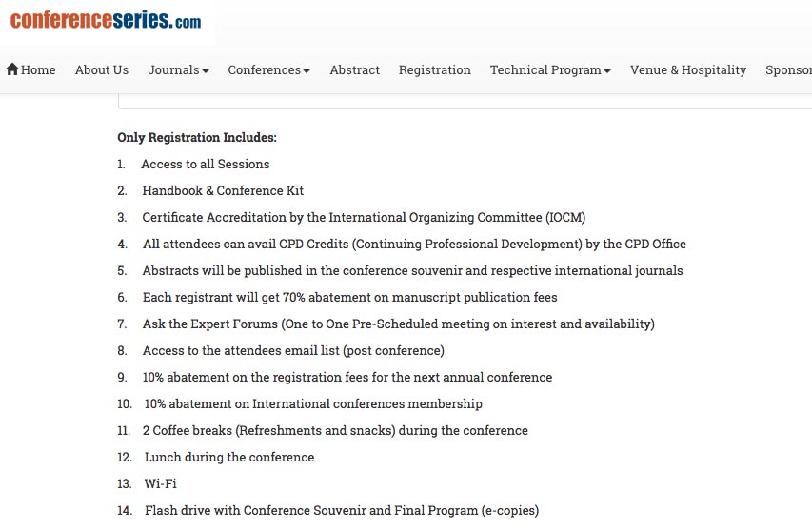Expand the Journals dropdown arrow
The height and width of the screenshot is (530, 812).
[206, 71]
